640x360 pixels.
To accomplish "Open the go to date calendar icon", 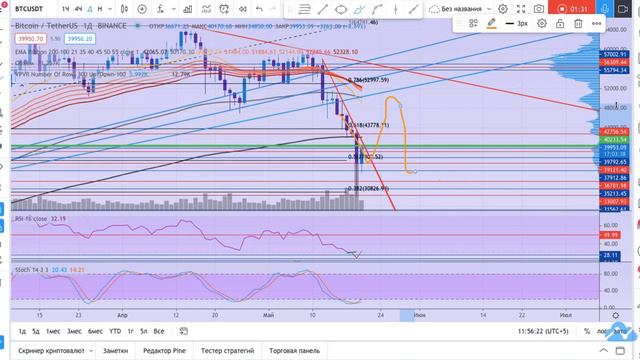I will pos(184,331).
